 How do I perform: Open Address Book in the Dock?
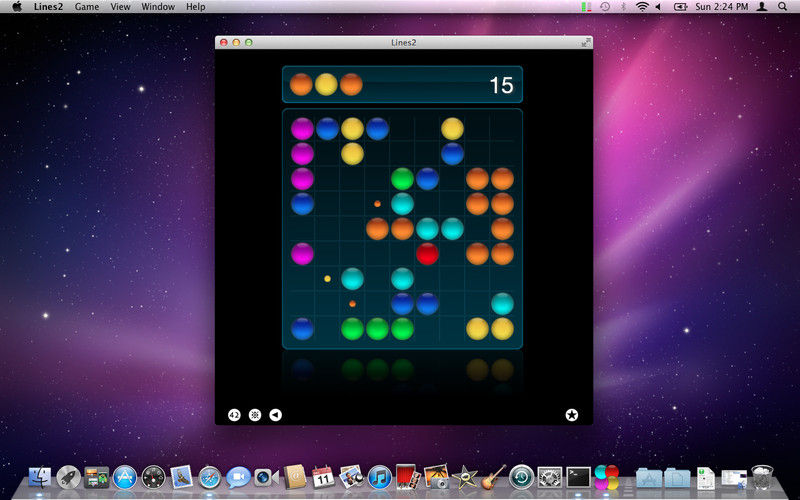295,477
